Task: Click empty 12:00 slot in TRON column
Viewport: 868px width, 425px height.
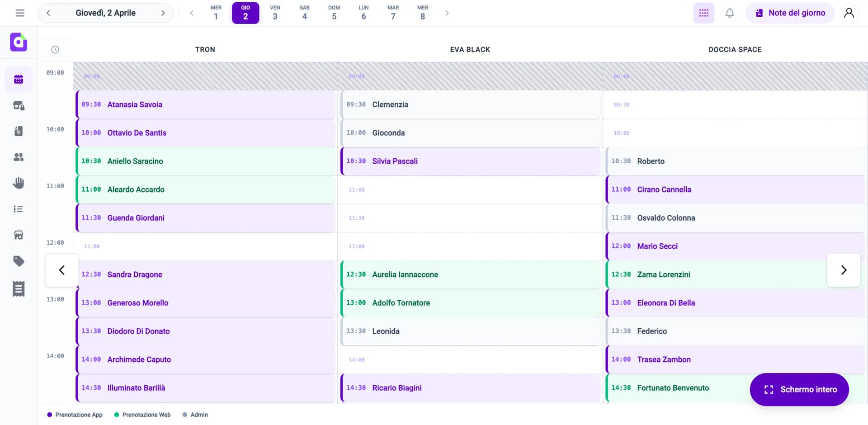Action: (206, 246)
